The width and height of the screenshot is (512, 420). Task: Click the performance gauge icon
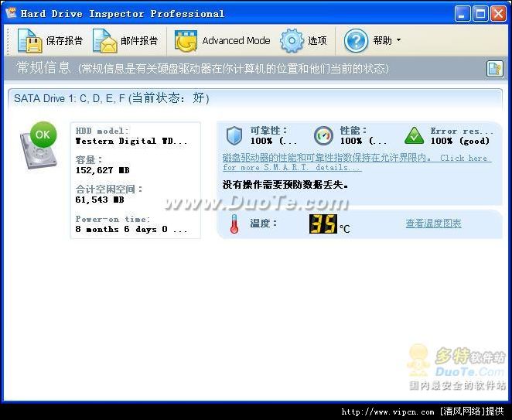[x=323, y=136]
